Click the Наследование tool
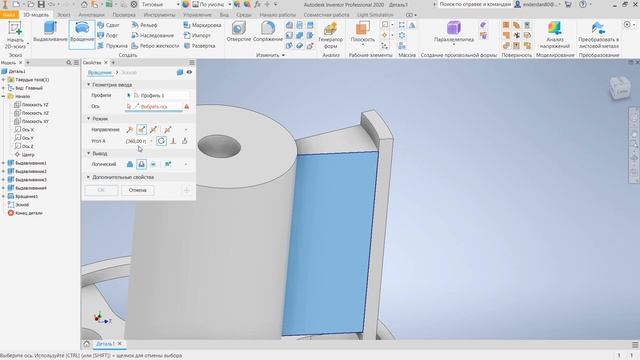Viewport: 640px width, 360px height. point(153,36)
